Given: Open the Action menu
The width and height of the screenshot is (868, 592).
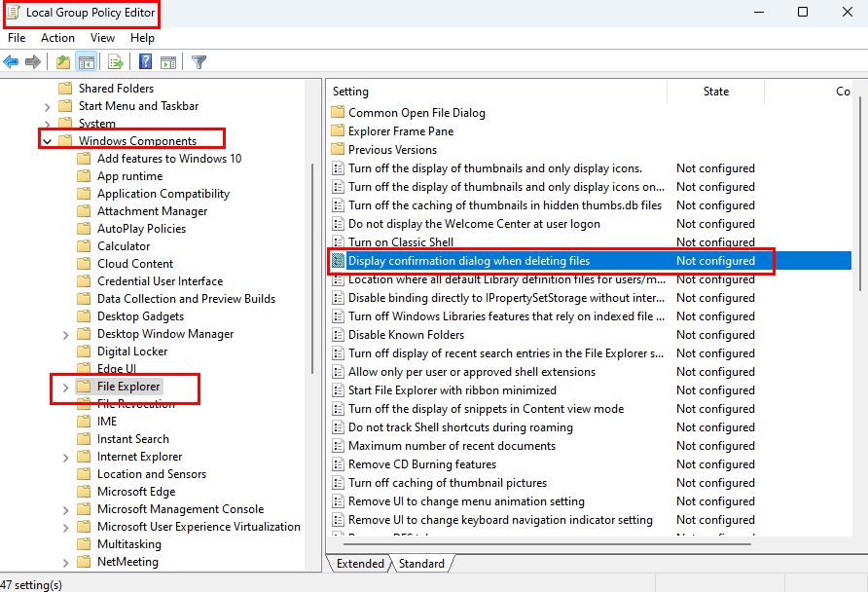Looking at the screenshot, I should click(x=57, y=38).
